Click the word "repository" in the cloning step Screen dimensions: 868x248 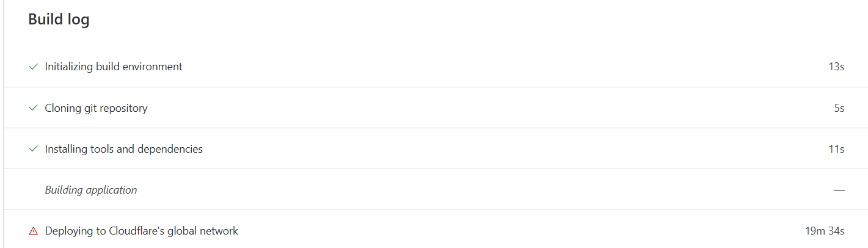tap(123, 109)
